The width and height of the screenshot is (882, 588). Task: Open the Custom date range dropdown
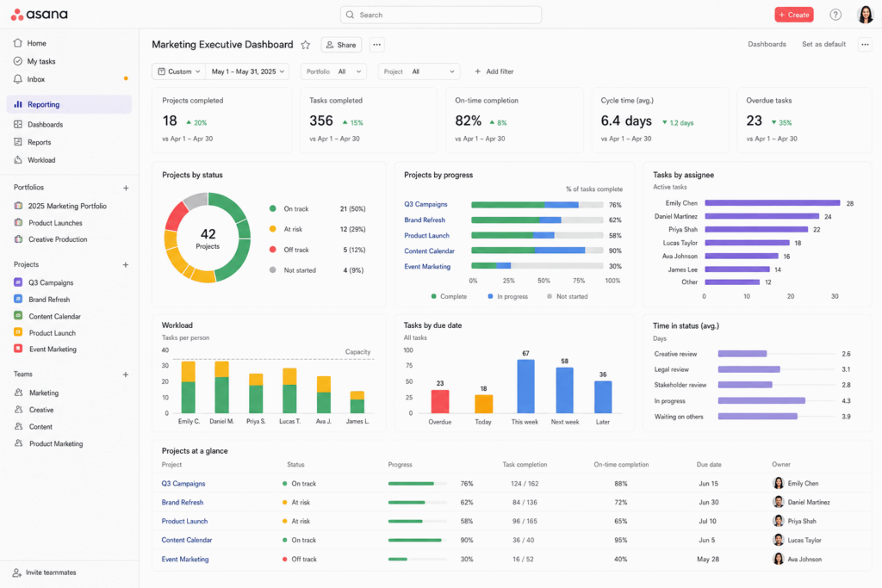click(179, 71)
